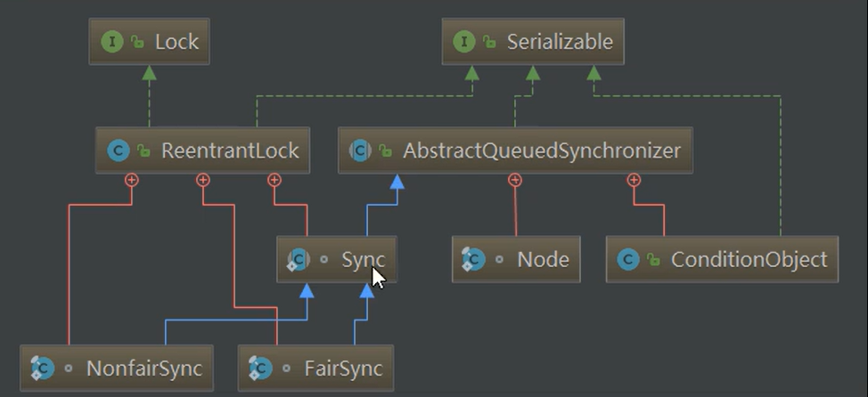Click the static class icon on Node
Screen dimensions: 868x397
(x=473, y=259)
